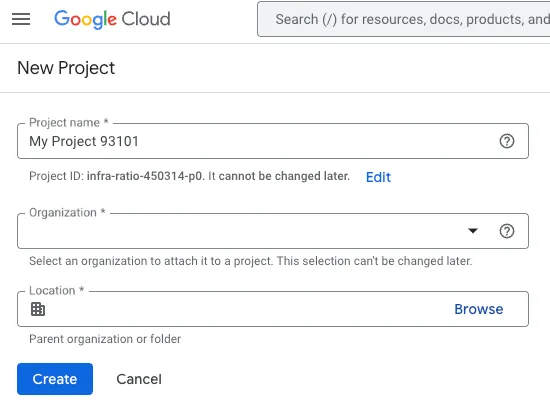
Task: Click the Location input field
Action: [x=273, y=309]
